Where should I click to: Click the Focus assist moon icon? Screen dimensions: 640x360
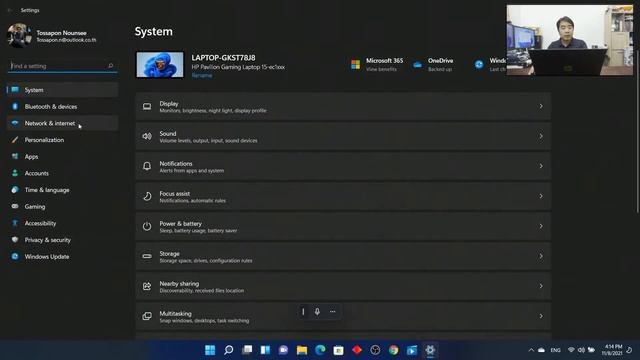pos(147,196)
